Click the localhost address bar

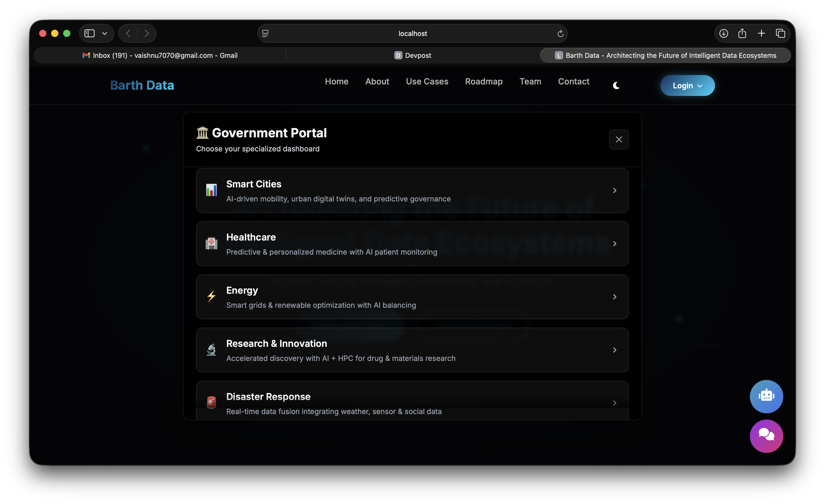pos(412,33)
